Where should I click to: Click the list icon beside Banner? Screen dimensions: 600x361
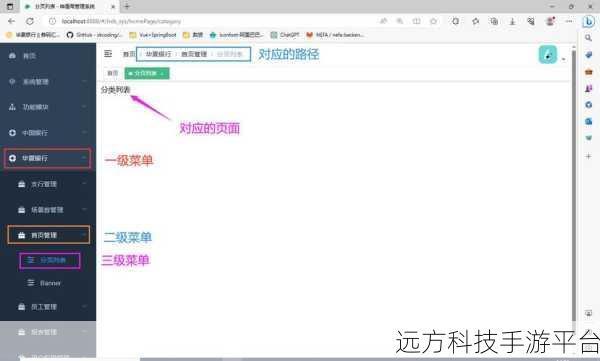pos(31,283)
